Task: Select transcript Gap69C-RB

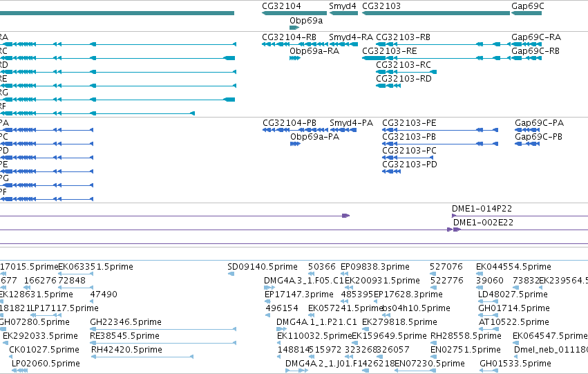Action: (527, 58)
